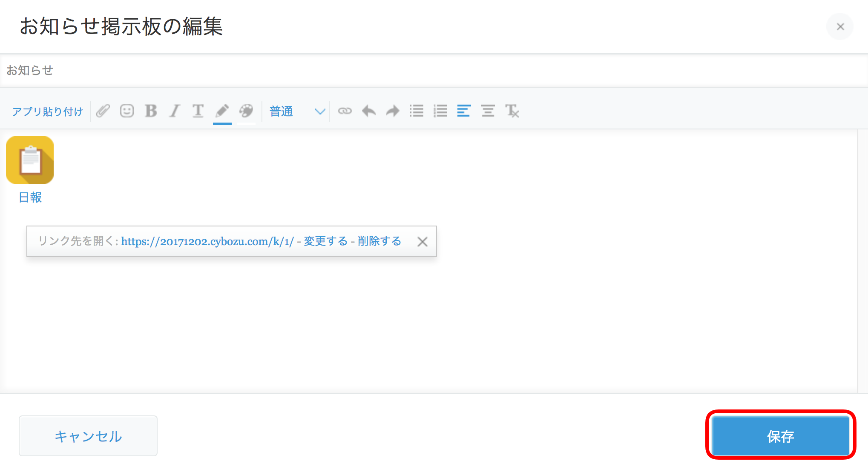
Task: Toggle underline text formatting
Action: (x=198, y=111)
